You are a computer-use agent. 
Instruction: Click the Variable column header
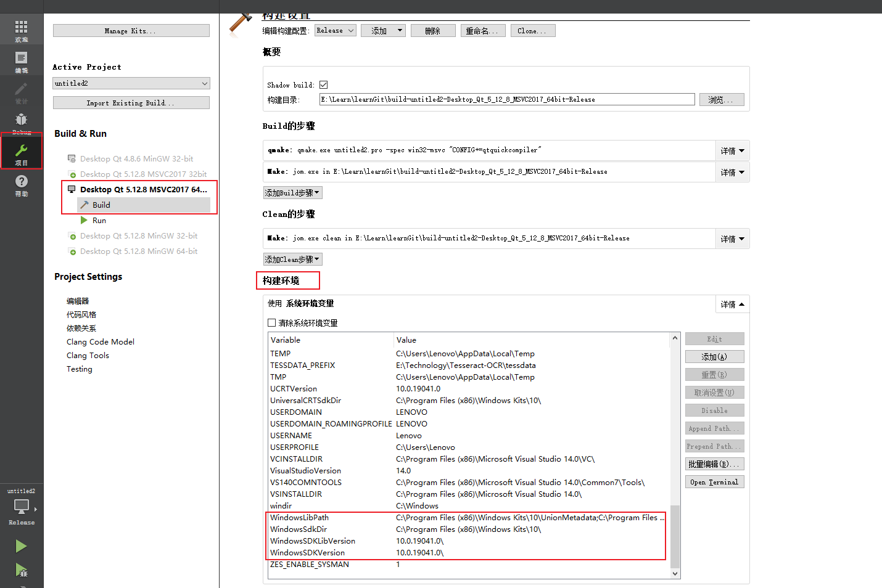tap(331, 340)
